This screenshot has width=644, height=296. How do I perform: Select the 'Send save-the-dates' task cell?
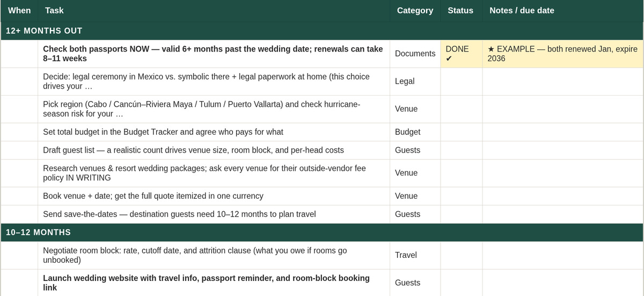click(x=214, y=214)
